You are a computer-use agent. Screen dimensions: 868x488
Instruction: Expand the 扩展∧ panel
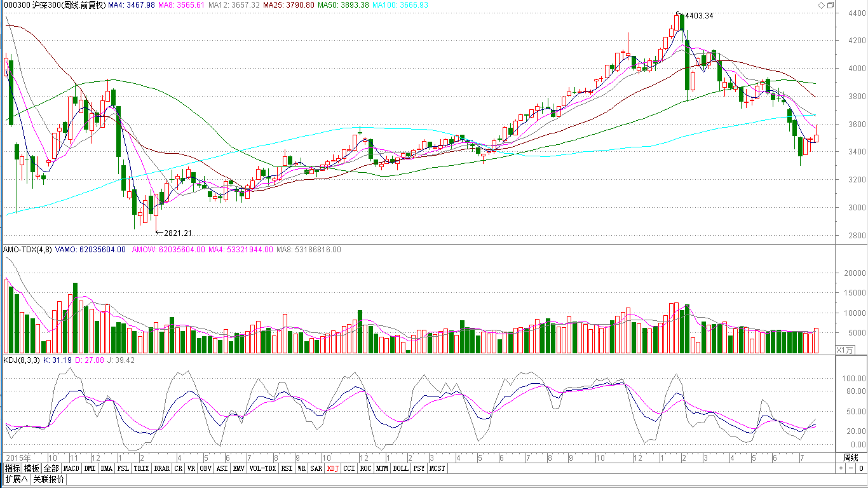point(17,479)
